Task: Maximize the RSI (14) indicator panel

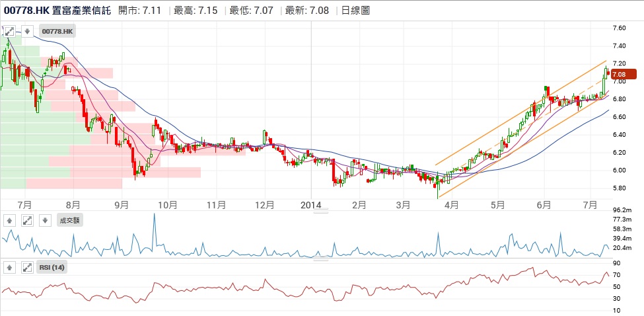Action: click(x=27, y=268)
